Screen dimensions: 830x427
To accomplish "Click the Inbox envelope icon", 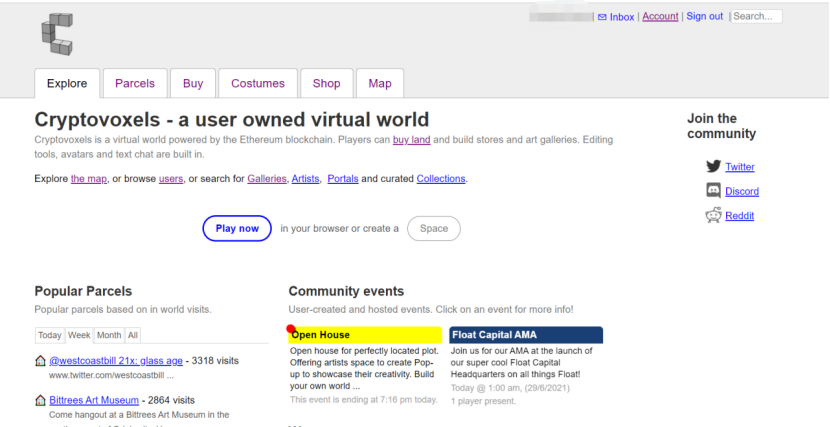I will (602, 17).
